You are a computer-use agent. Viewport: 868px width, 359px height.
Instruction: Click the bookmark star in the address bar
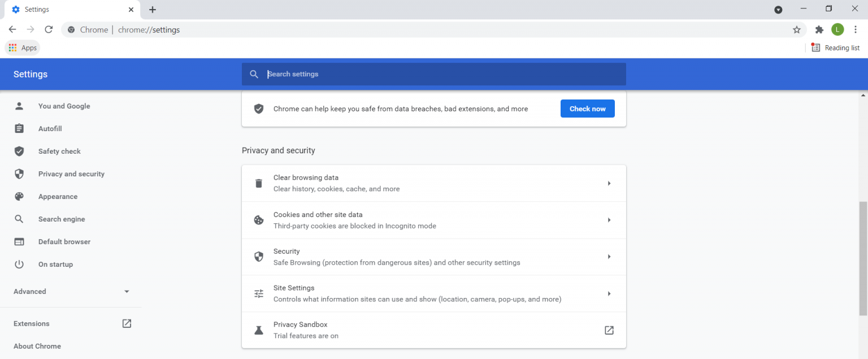pos(796,29)
